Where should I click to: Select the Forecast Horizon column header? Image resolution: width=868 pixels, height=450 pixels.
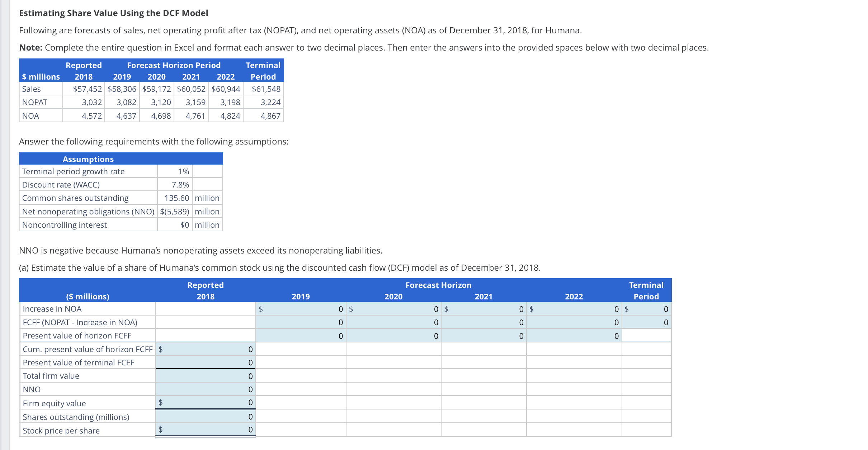coord(438,285)
